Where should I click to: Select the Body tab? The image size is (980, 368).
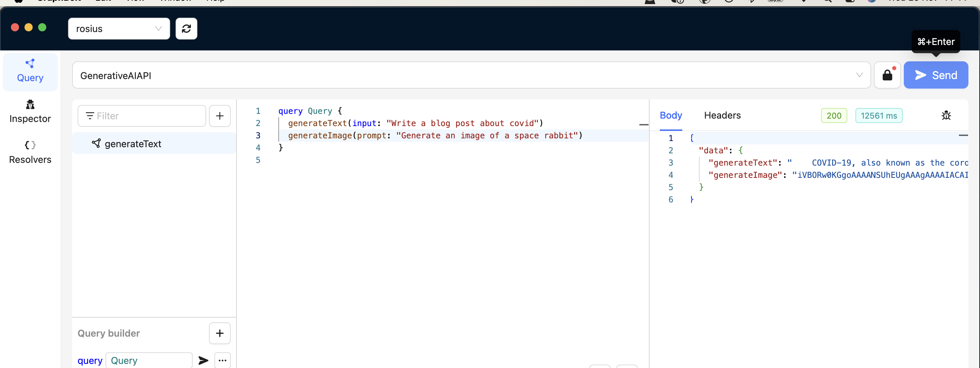click(670, 116)
